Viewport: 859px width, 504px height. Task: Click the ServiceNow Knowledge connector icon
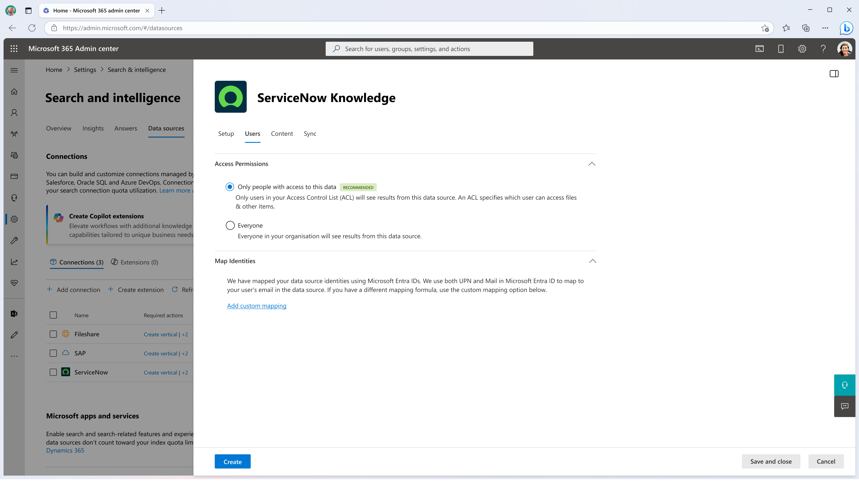230,96
